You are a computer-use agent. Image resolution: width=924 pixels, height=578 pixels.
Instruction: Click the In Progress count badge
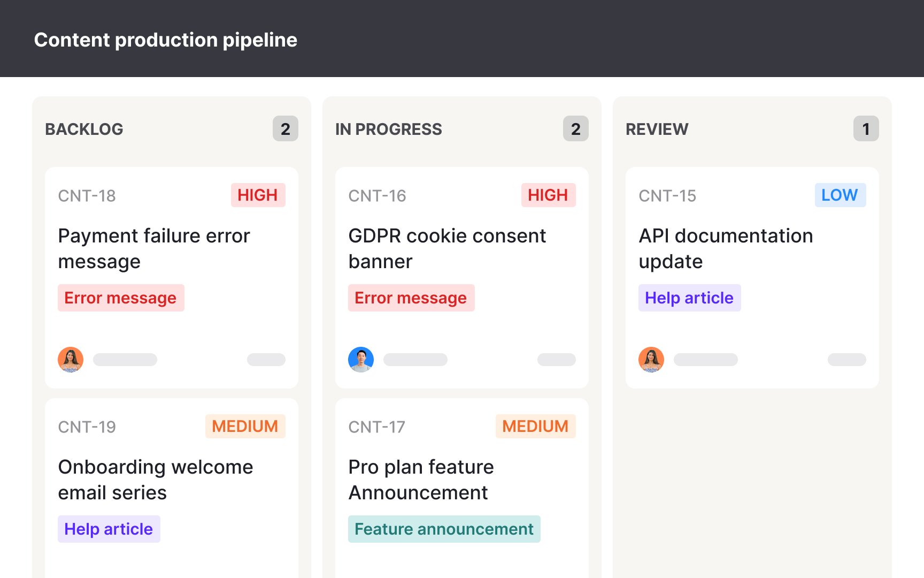(576, 129)
